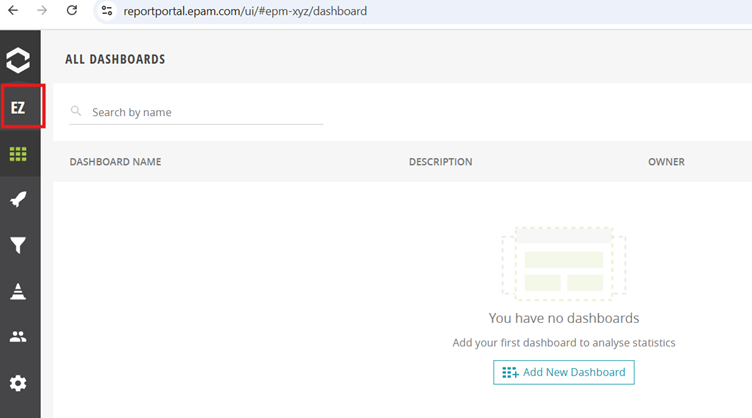This screenshot has height=418, width=752.
Task: Open Filters via funnel icon
Action: click(x=18, y=245)
